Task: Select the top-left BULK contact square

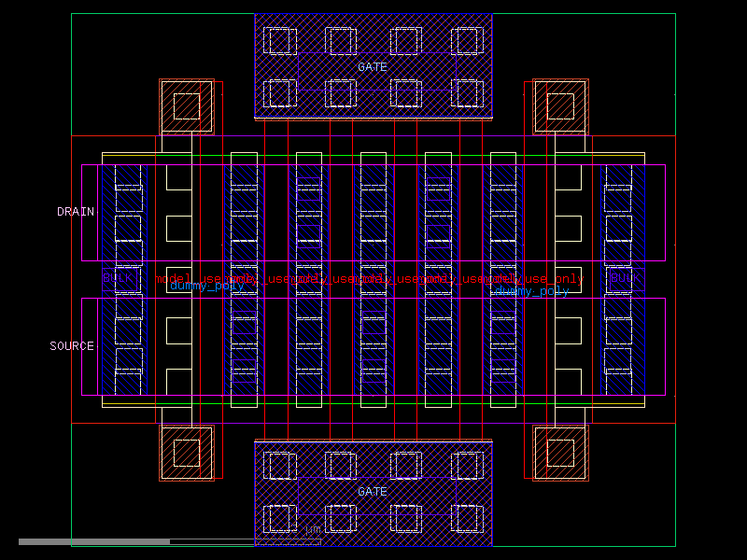Action: tap(185, 105)
